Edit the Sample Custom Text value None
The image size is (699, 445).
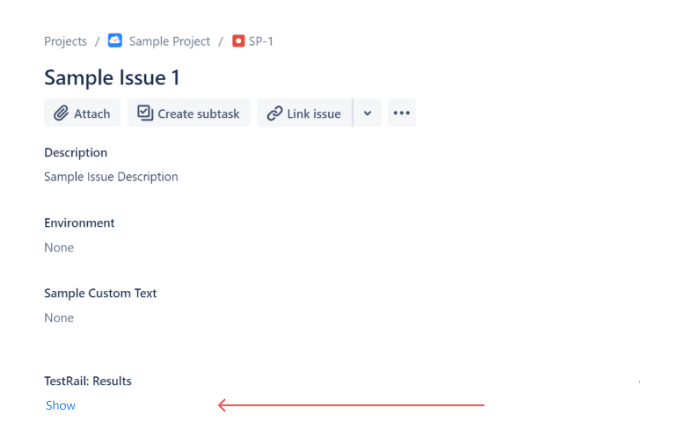59,318
